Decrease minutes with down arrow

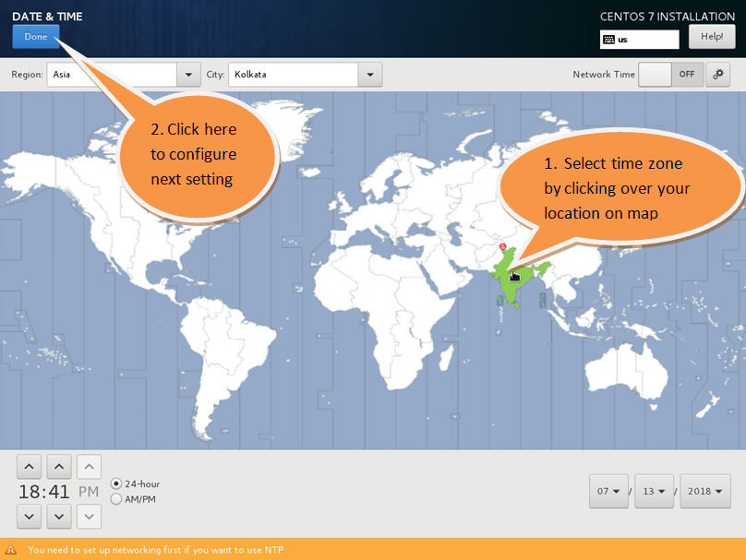(x=59, y=517)
